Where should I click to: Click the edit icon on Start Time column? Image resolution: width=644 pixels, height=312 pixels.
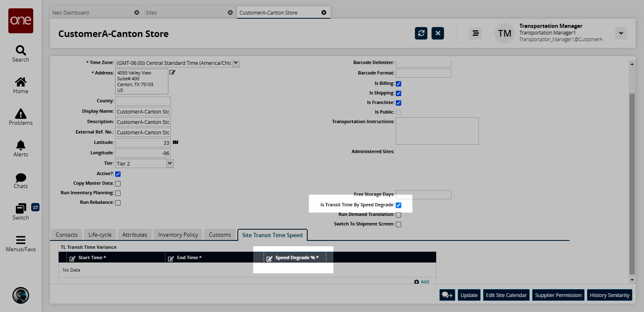72,258
